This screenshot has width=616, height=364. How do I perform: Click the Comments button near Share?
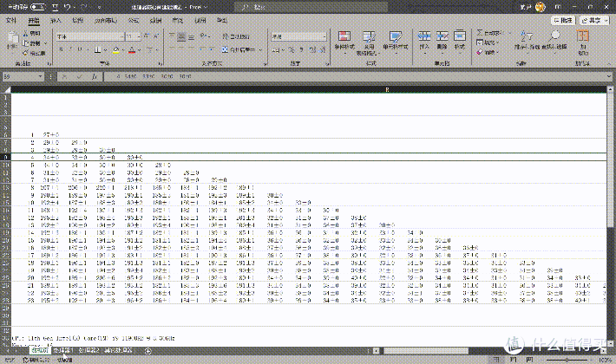pyautogui.click(x=563, y=21)
